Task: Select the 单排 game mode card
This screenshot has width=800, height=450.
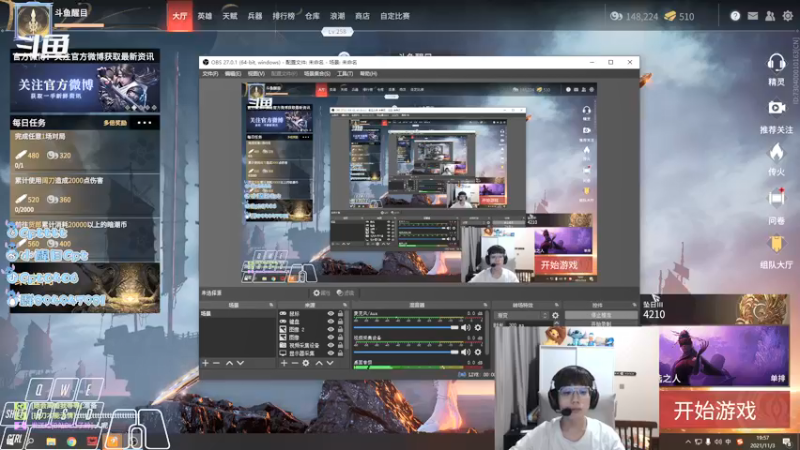Action: tap(724, 357)
